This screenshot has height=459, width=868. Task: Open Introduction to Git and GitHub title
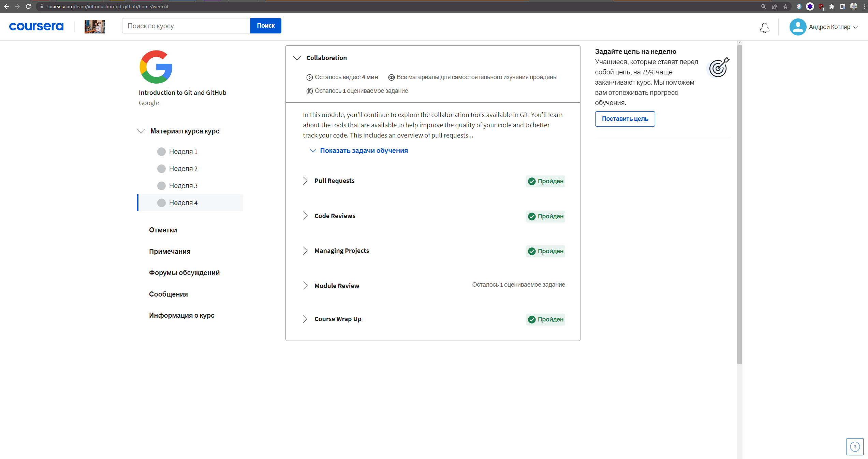182,93
